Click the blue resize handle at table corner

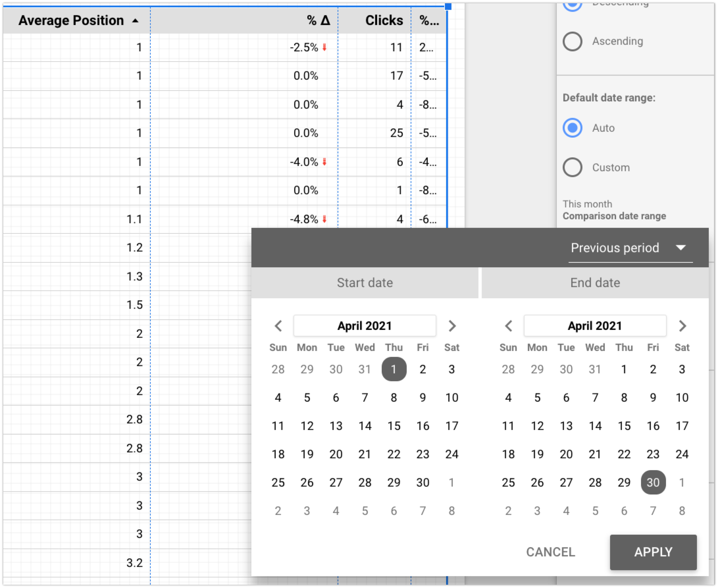click(x=448, y=7)
